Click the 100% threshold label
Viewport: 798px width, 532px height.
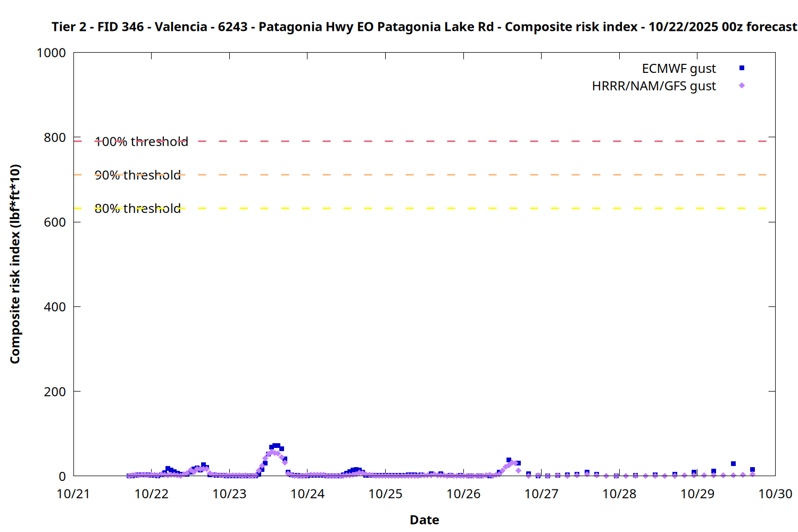142,142
